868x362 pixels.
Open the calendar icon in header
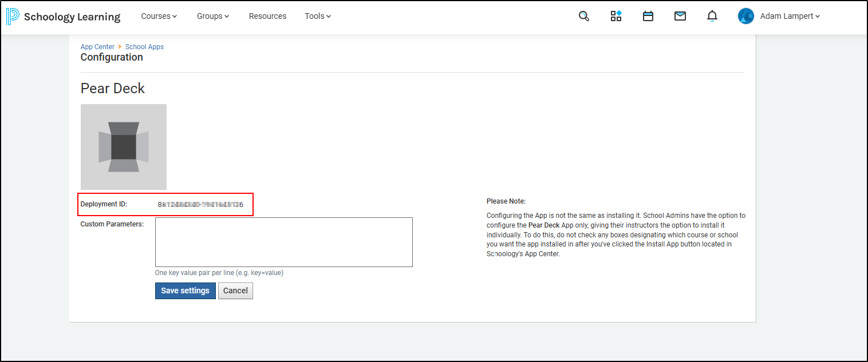point(648,17)
